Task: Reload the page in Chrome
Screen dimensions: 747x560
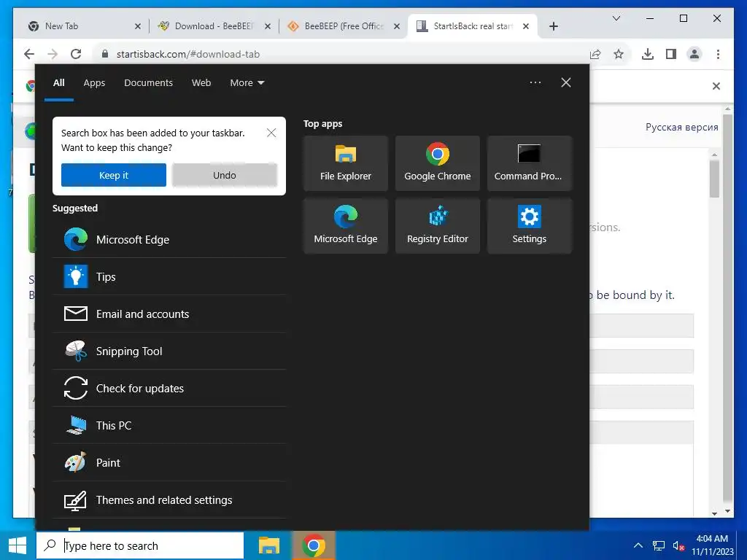Action: [x=76, y=54]
